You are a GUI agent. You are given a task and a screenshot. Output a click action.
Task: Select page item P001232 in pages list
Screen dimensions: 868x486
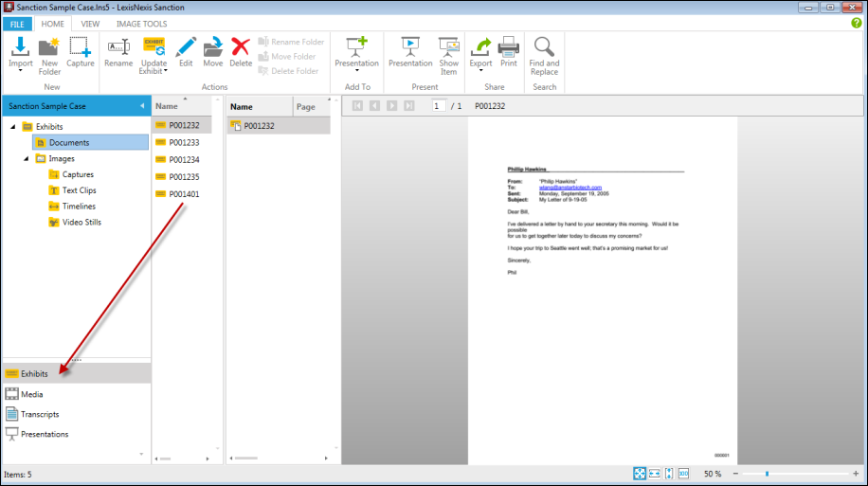point(279,126)
